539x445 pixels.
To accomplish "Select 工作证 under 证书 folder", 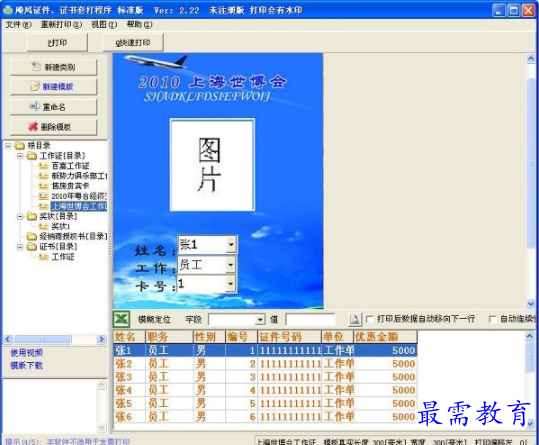I will click(63, 257).
